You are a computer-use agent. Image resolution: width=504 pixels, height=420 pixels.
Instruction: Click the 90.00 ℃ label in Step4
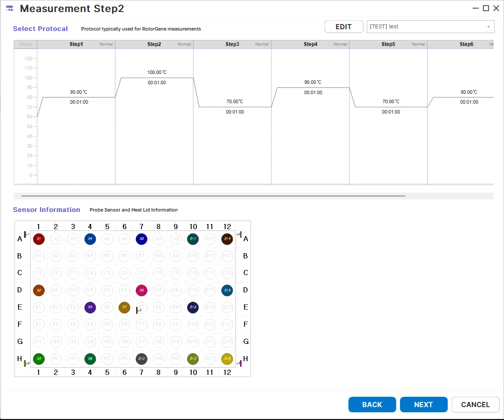pos(313,83)
